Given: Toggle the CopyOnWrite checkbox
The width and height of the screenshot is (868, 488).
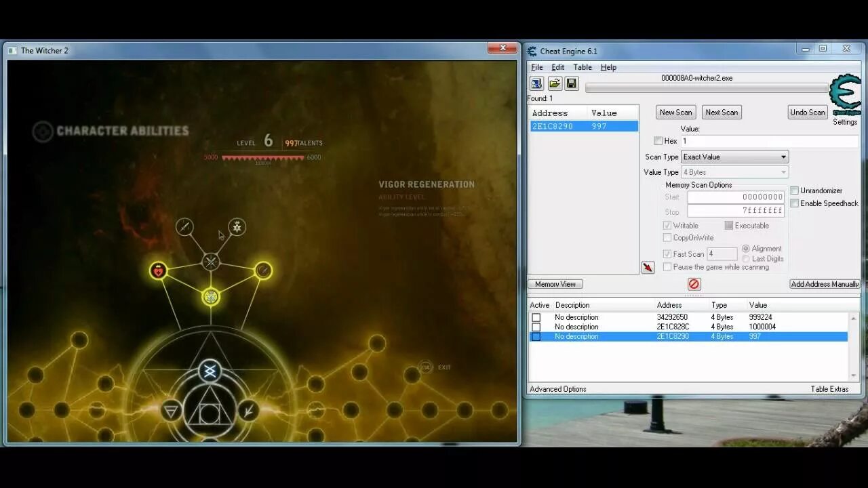Looking at the screenshot, I should pos(667,238).
